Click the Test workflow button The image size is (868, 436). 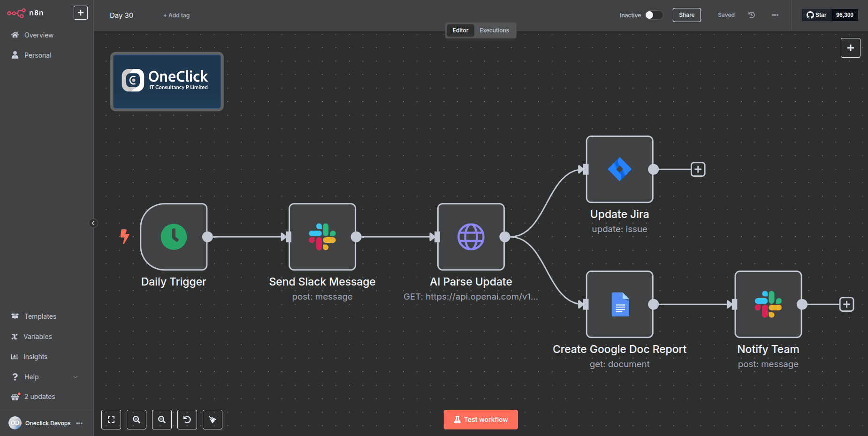pos(481,420)
